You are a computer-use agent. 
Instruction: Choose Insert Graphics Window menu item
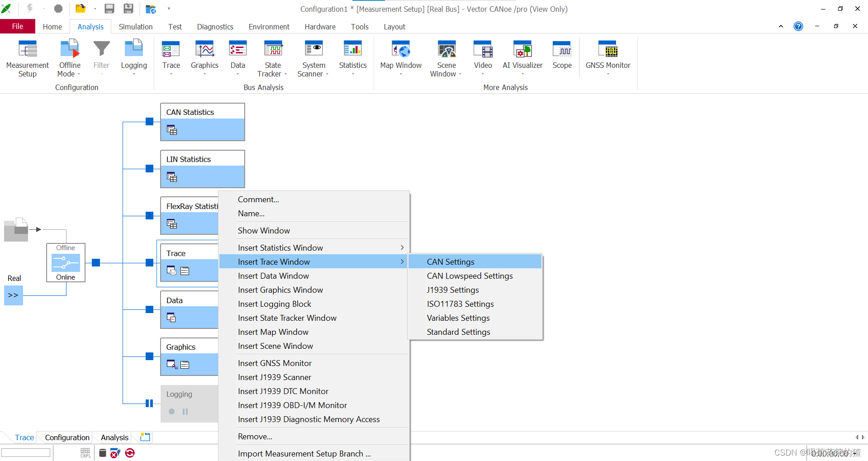tap(314, 290)
